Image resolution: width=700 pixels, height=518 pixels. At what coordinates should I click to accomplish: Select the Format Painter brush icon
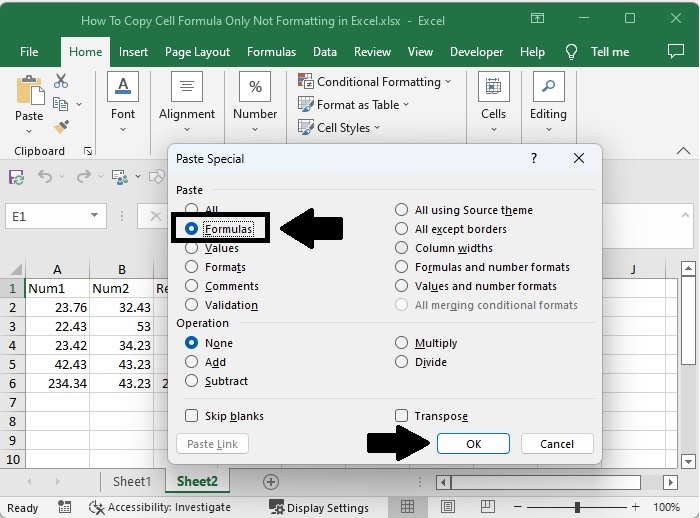61,127
